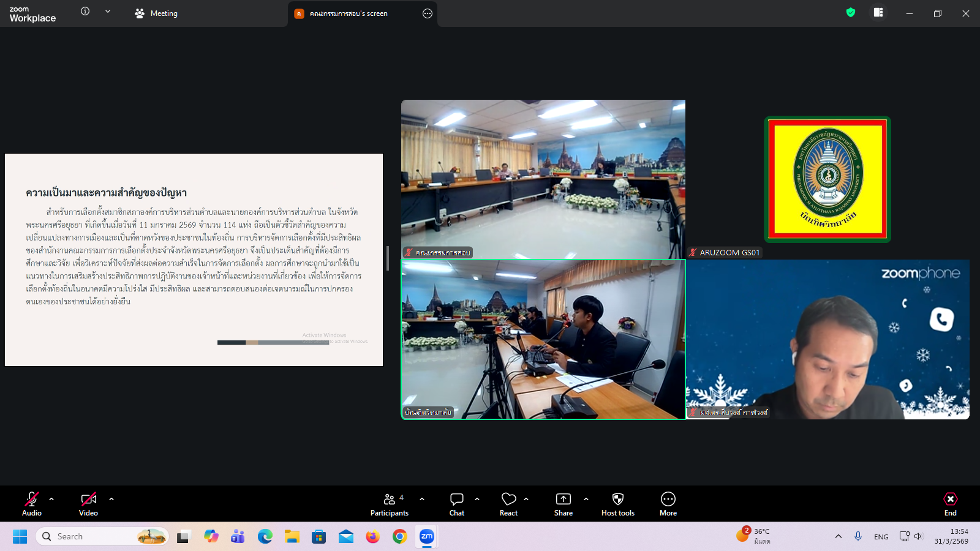Expand share options arrow next to Share
The image size is (980, 551).
coord(586,499)
